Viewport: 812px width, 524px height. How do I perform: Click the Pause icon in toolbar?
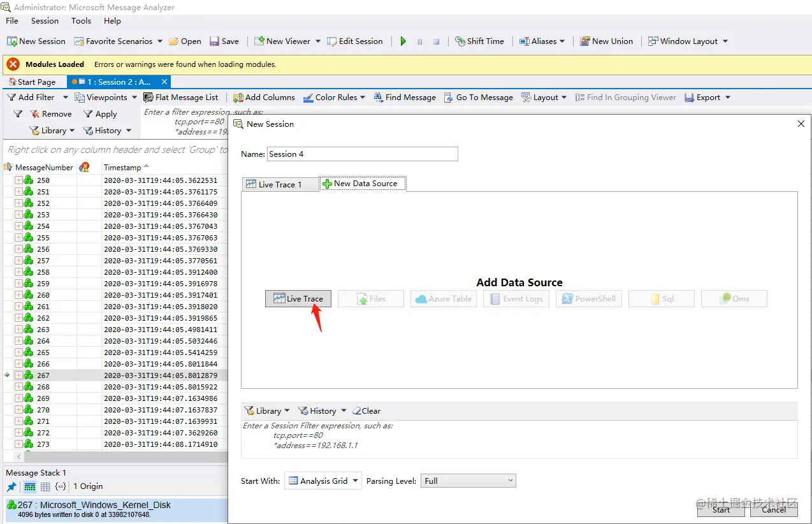(x=419, y=41)
